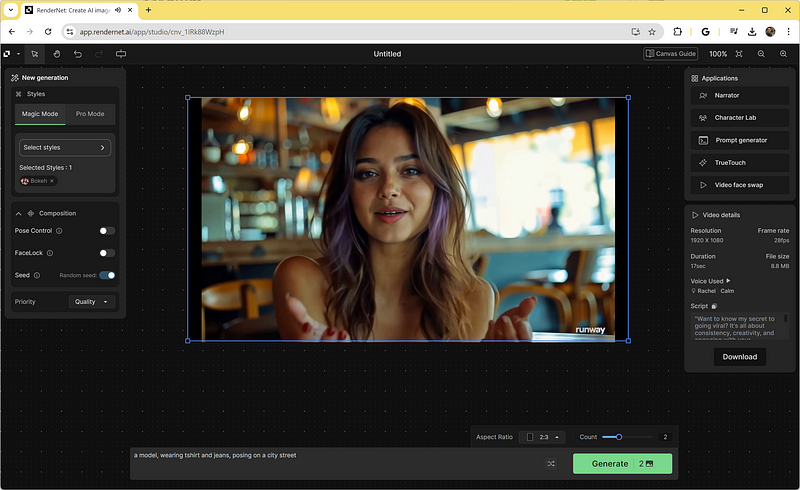This screenshot has height=490, width=800.
Task: Click shuffle random prompt icon
Action: tap(551, 463)
